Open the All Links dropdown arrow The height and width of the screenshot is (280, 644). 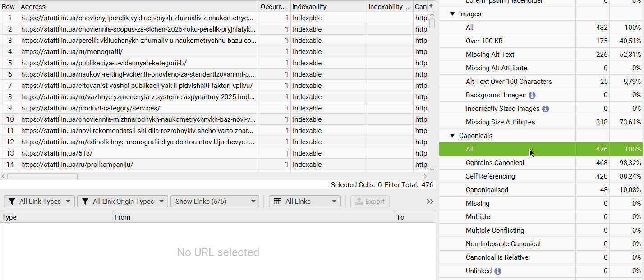click(334, 202)
